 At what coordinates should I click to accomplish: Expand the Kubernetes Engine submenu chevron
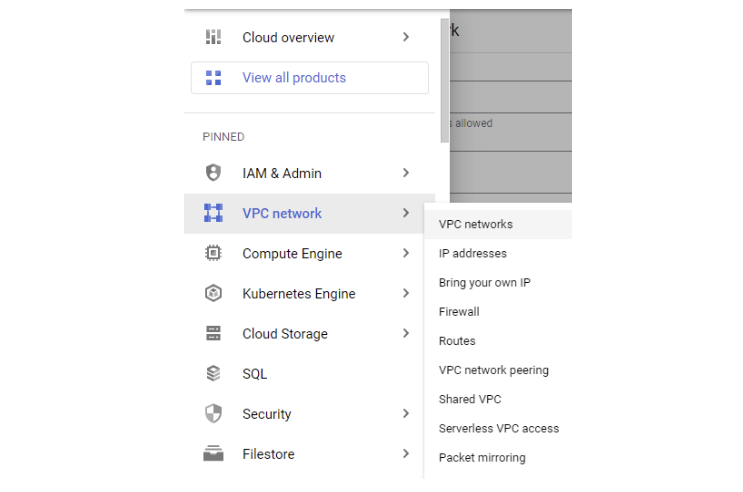[406, 293]
